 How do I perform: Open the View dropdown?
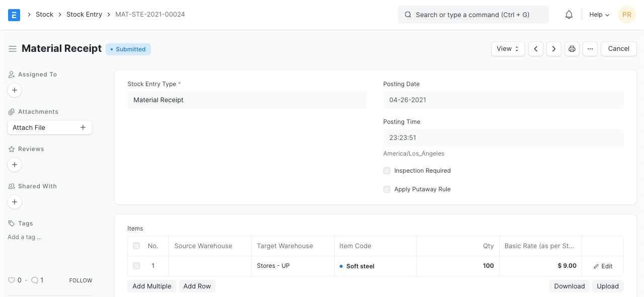pyautogui.click(x=508, y=49)
